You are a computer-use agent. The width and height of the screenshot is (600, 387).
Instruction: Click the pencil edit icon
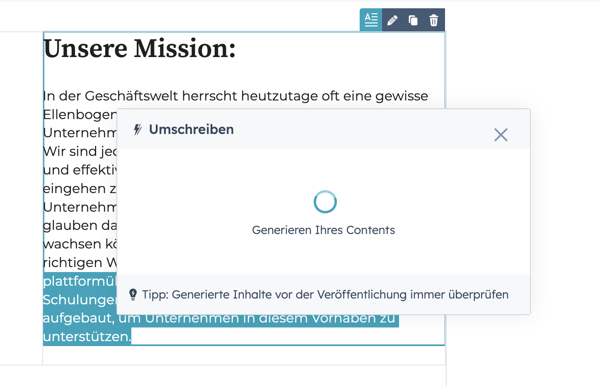tap(392, 20)
